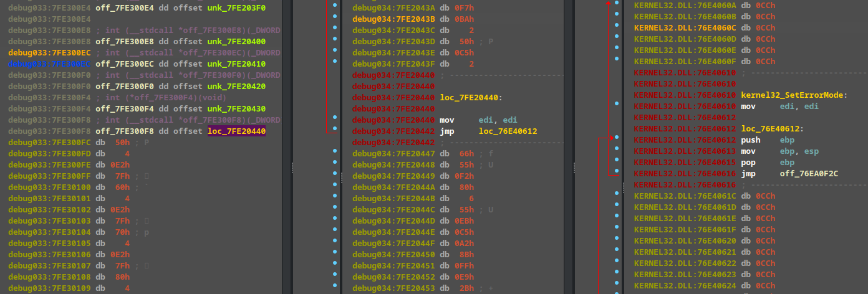Select the off_7FE300F0 dd offset label

pyautogui.click(x=149, y=87)
